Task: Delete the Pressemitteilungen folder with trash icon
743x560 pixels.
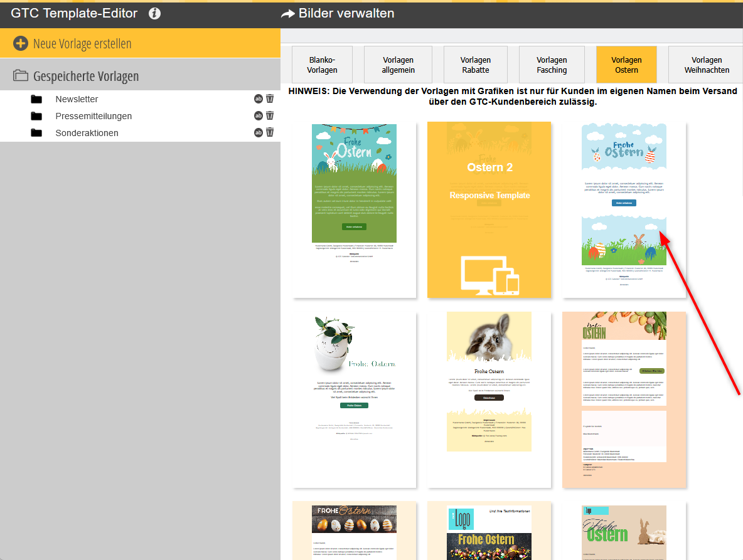Action: tap(270, 115)
